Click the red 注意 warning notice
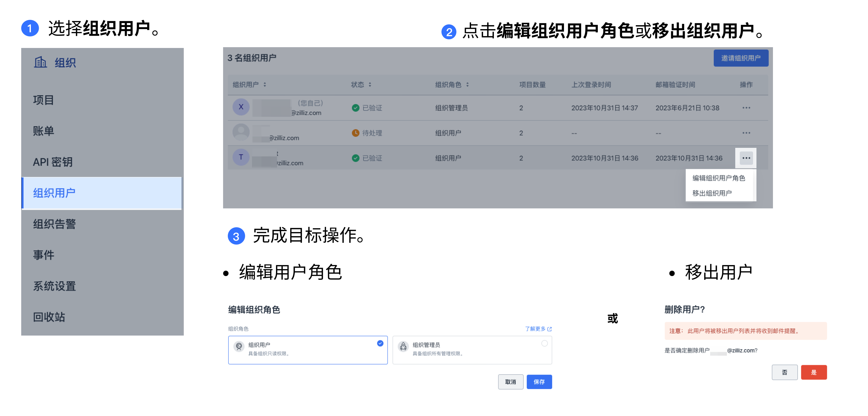This screenshot has height=416, width=868. coord(745,331)
